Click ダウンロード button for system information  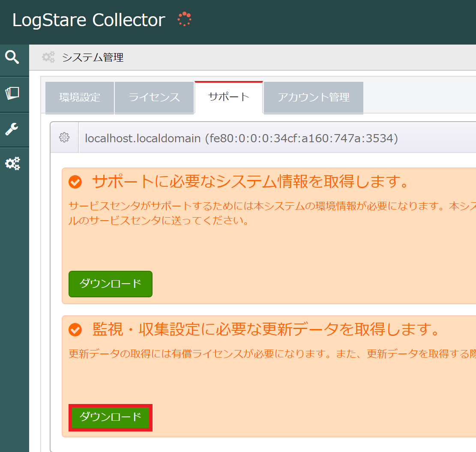point(111,284)
